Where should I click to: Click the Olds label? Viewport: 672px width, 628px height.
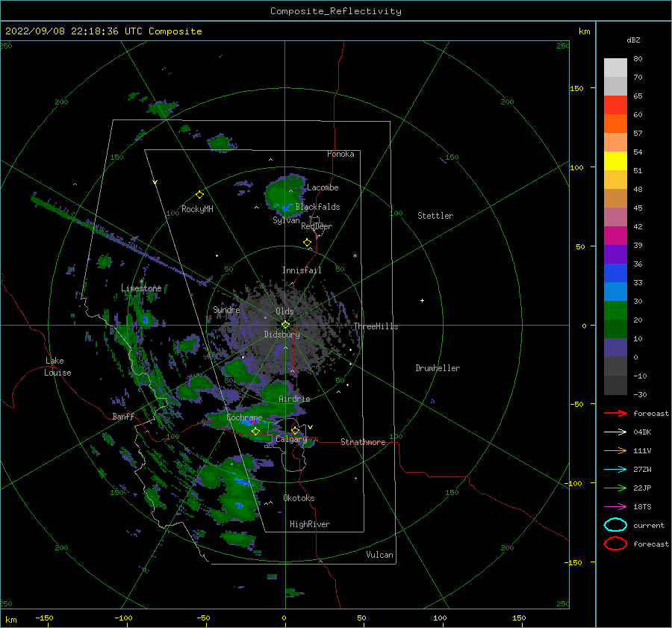284,311
